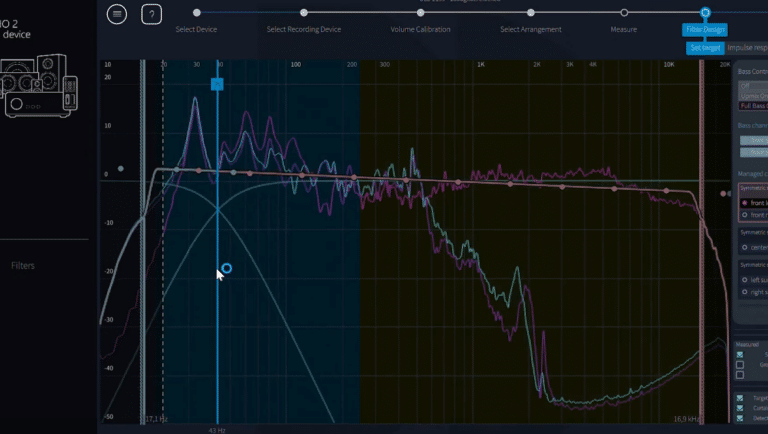Image resolution: width=768 pixels, height=434 pixels.
Task: Enable the second Measured checkbox
Action: [x=740, y=365]
